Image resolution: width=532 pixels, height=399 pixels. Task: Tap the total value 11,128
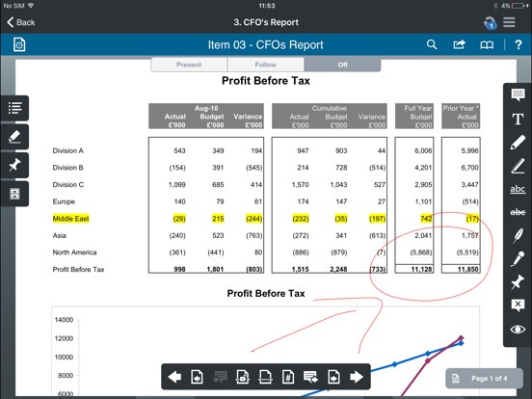pos(421,270)
